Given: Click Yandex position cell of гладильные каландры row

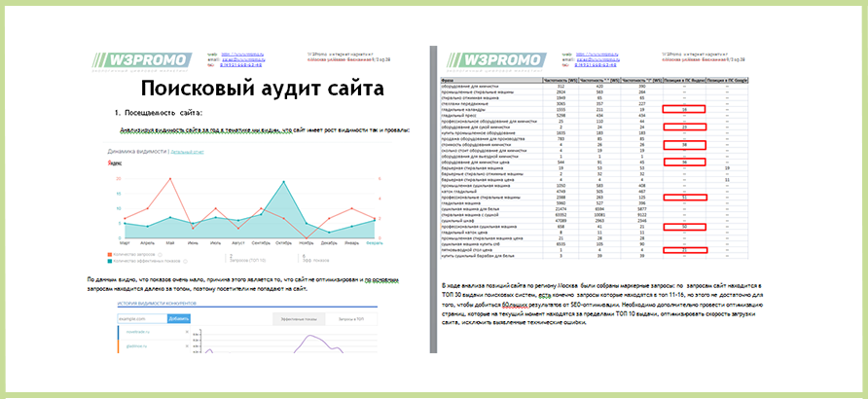Looking at the screenshot, I should coord(684,110).
